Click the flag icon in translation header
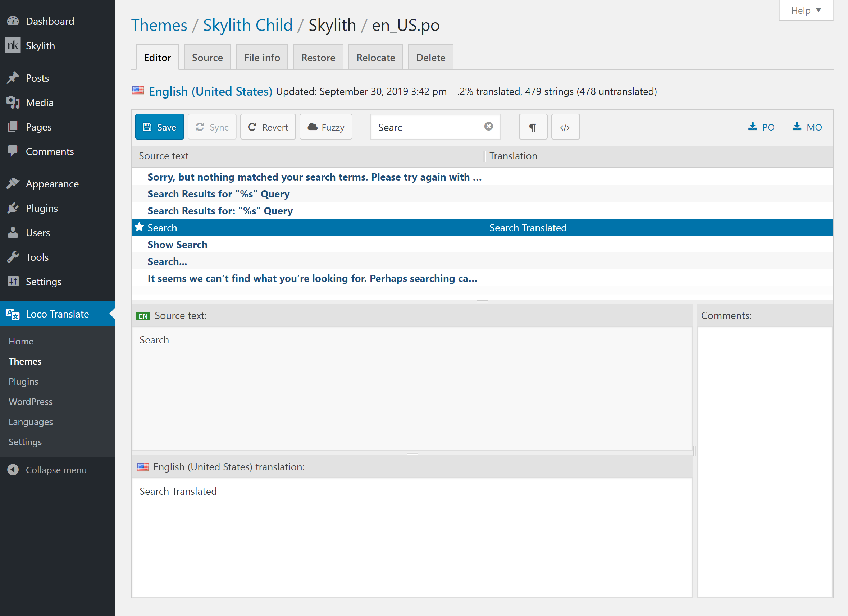Viewport: 848px width, 616px height. pos(143,467)
